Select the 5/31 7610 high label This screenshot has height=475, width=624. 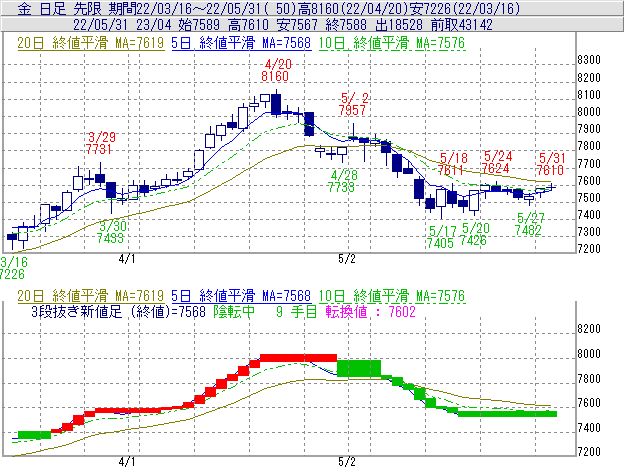tap(551, 164)
